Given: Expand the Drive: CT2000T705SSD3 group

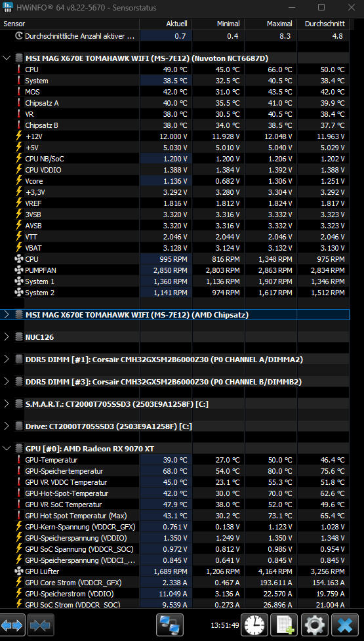Looking at the screenshot, I should pos(6,426).
